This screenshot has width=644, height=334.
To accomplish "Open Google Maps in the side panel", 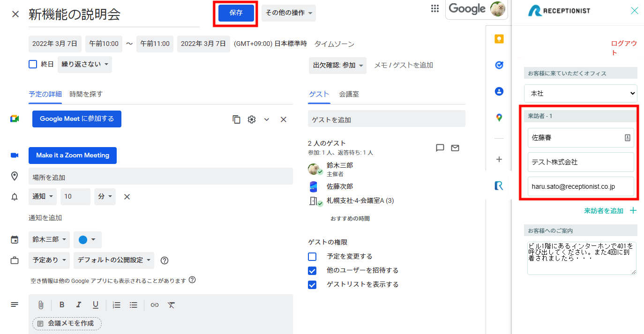I will click(499, 118).
